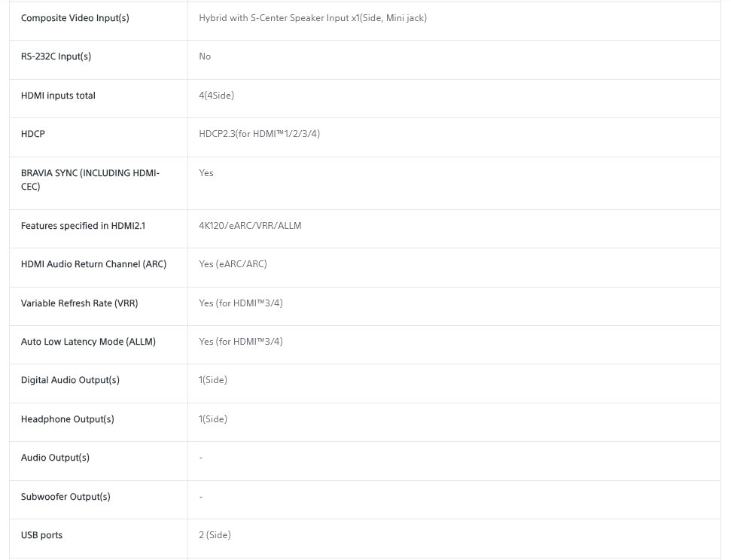
Task: Click Auto Low Latency Mode (ALLM) label
Action: pyautogui.click(x=88, y=341)
